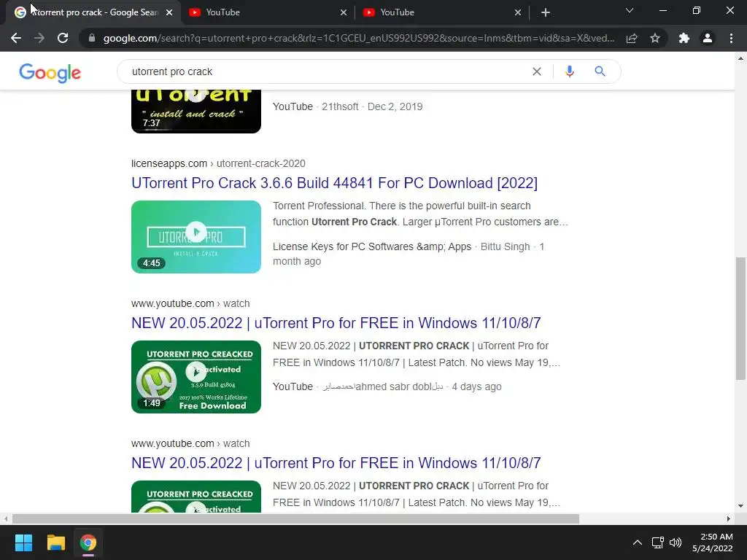
Task: Open the clock and date 2:50 AM
Action: point(713,542)
